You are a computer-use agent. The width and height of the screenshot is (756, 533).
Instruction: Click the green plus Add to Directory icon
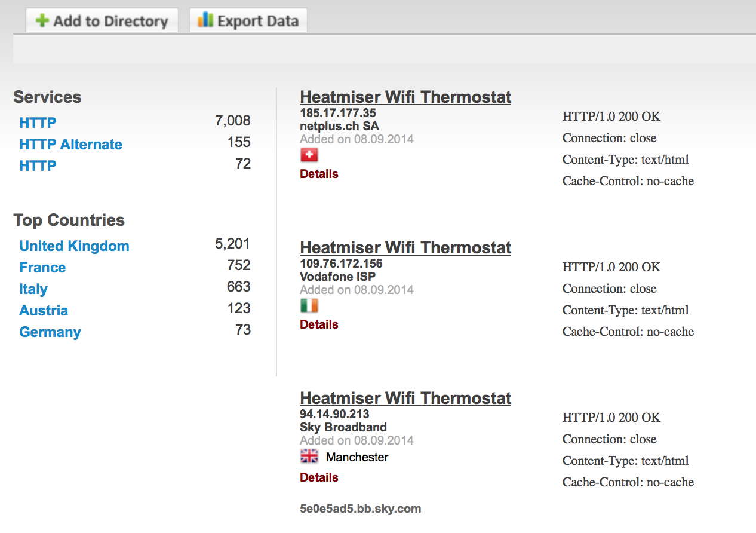pos(42,21)
